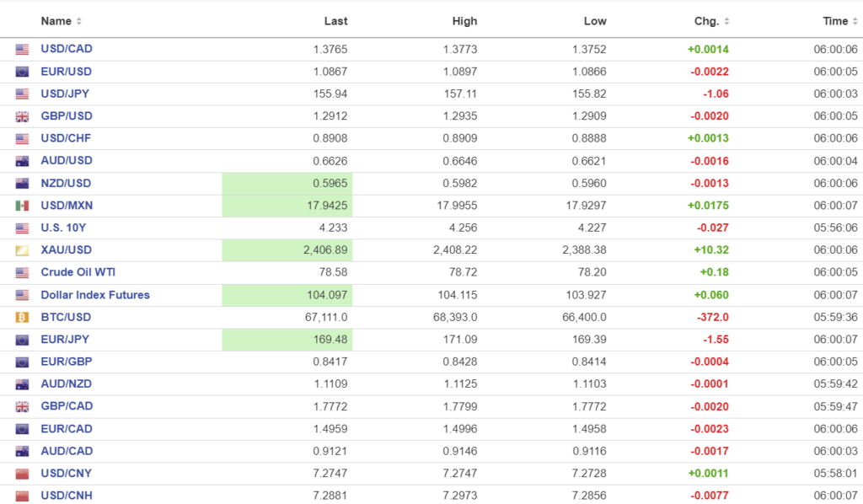The image size is (863, 504).
Task: Click the Bitcoin icon next to BTC/USD
Action: [22, 318]
